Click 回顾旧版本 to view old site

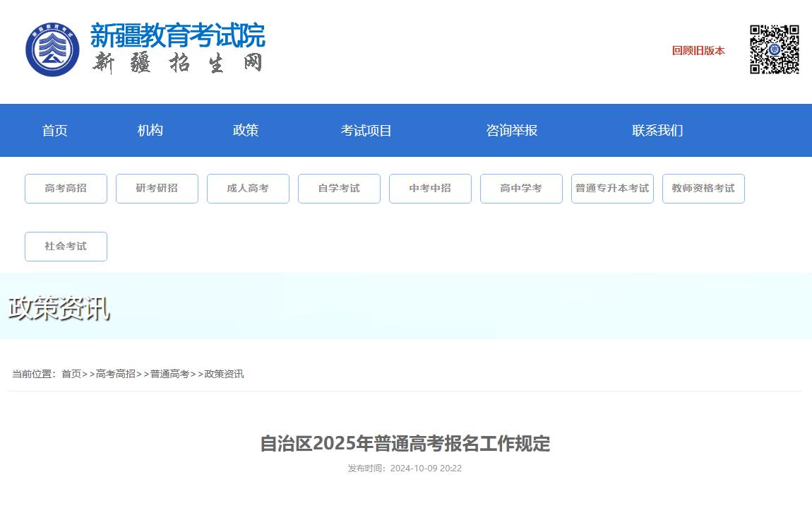(698, 50)
